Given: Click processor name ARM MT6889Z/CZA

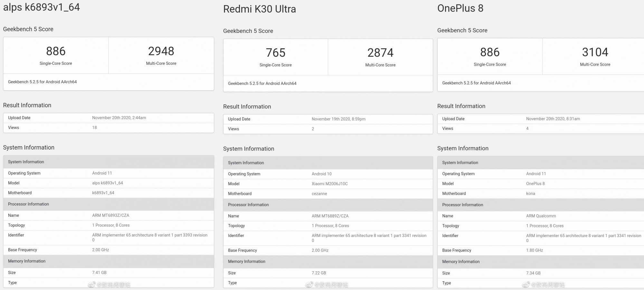Looking at the screenshot, I should point(330,216).
